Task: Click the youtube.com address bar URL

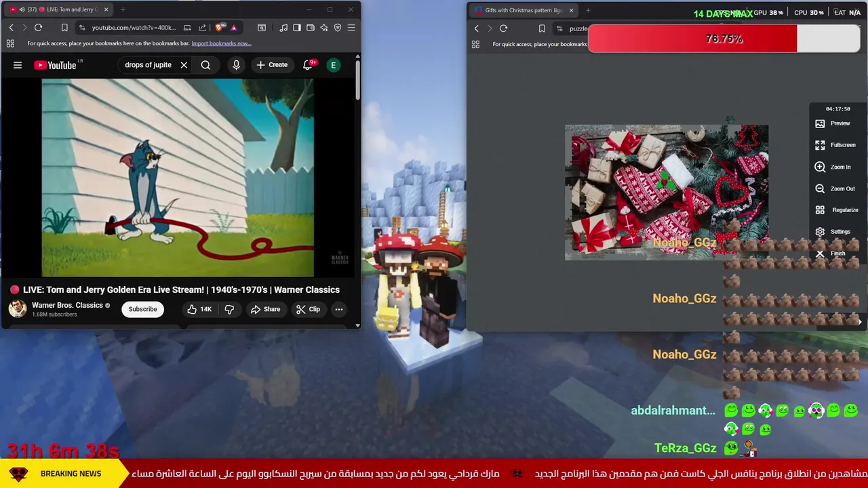Action: point(134,28)
